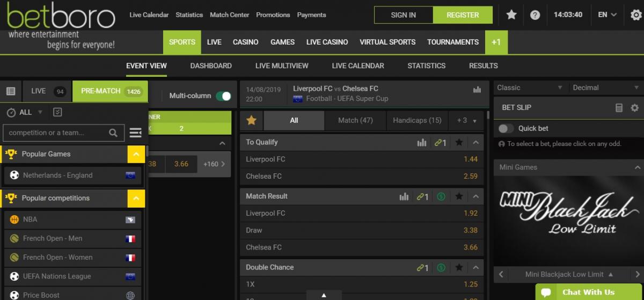Open the Match Center link
Image resolution: width=644 pixels, height=300 pixels.
(x=230, y=15)
